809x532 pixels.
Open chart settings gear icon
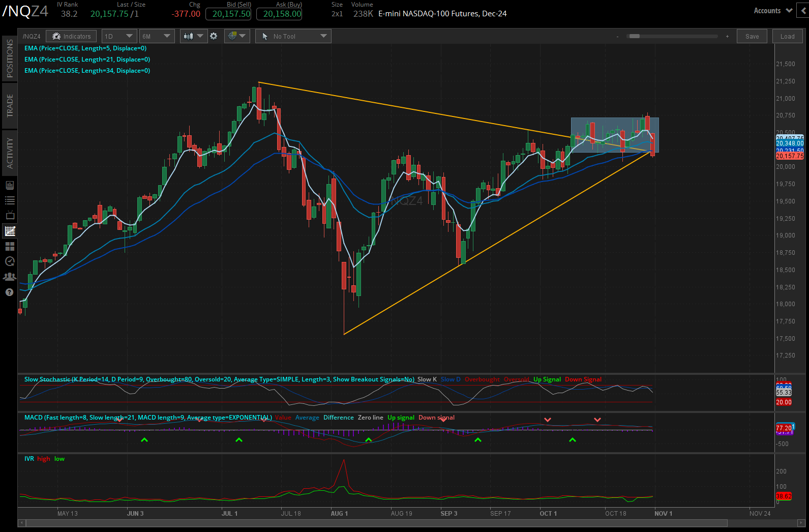pyautogui.click(x=214, y=36)
